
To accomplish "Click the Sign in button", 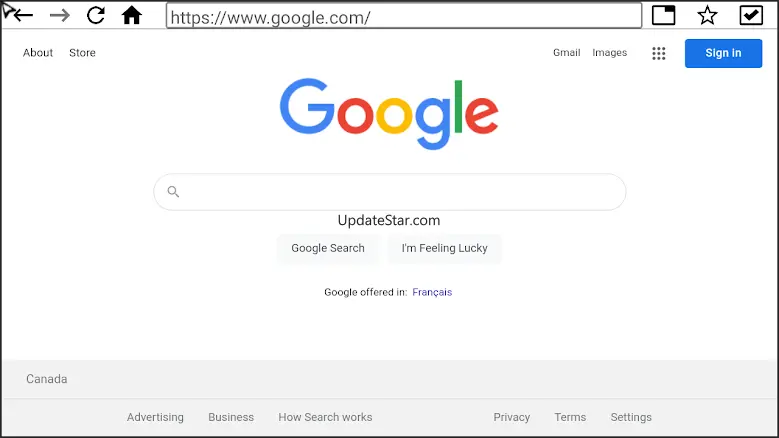I will [723, 53].
